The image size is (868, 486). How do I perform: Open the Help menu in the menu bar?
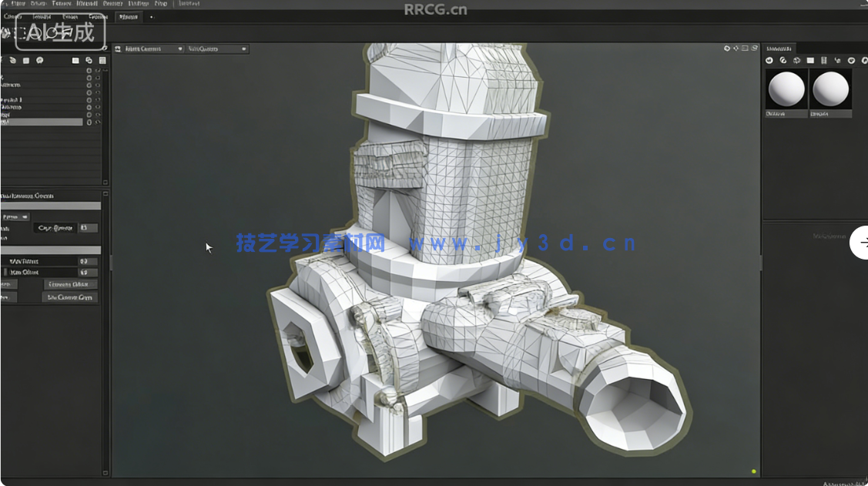point(159,3)
